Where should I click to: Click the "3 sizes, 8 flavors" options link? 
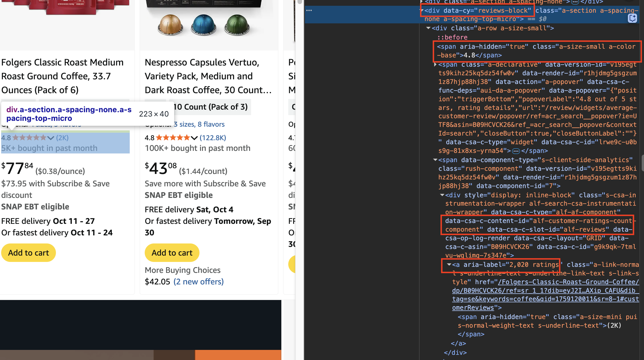pyautogui.click(x=199, y=124)
